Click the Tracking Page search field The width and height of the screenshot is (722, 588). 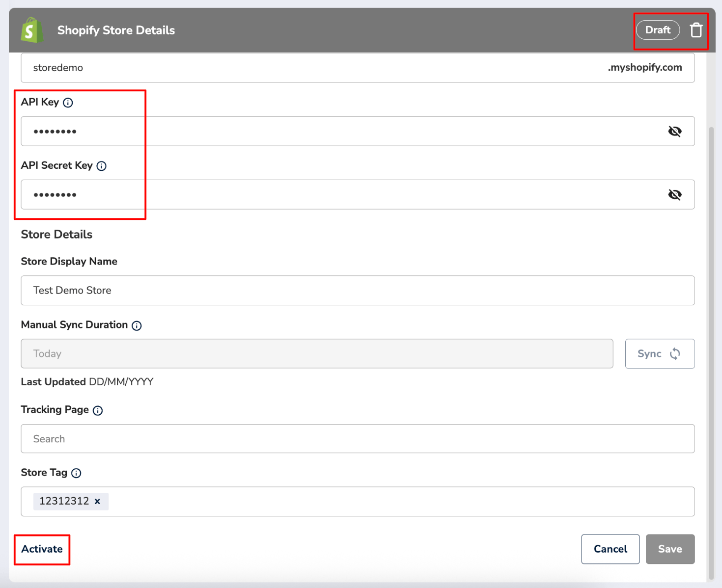pyautogui.click(x=358, y=438)
